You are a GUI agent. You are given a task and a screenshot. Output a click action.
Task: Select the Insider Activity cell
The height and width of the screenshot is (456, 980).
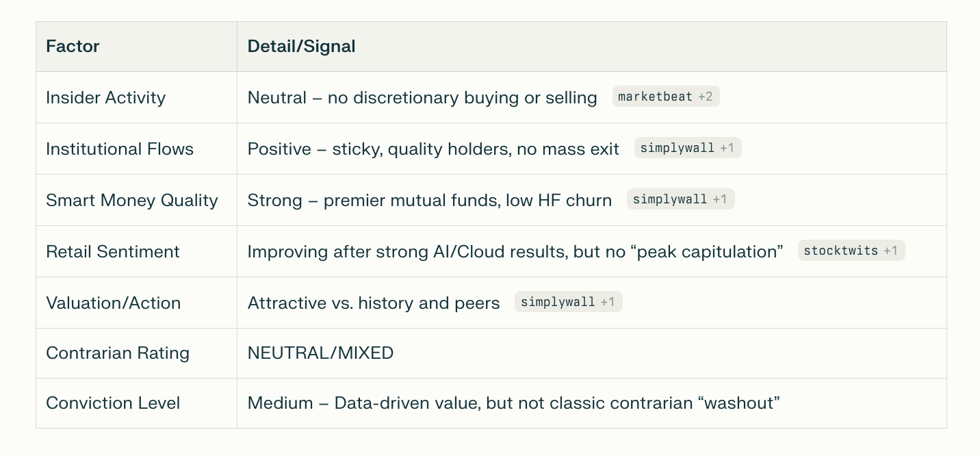[105, 98]
